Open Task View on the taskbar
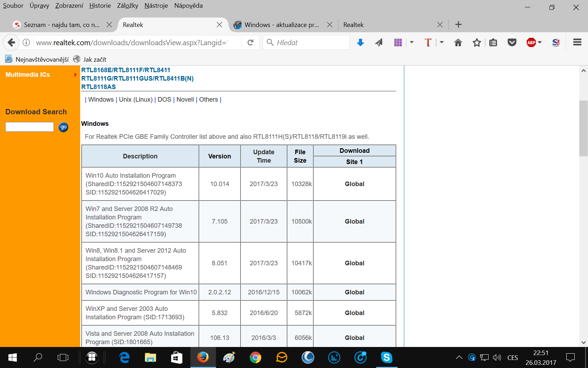This screenshot has height=368, width=588. click(x=63, y=357)
